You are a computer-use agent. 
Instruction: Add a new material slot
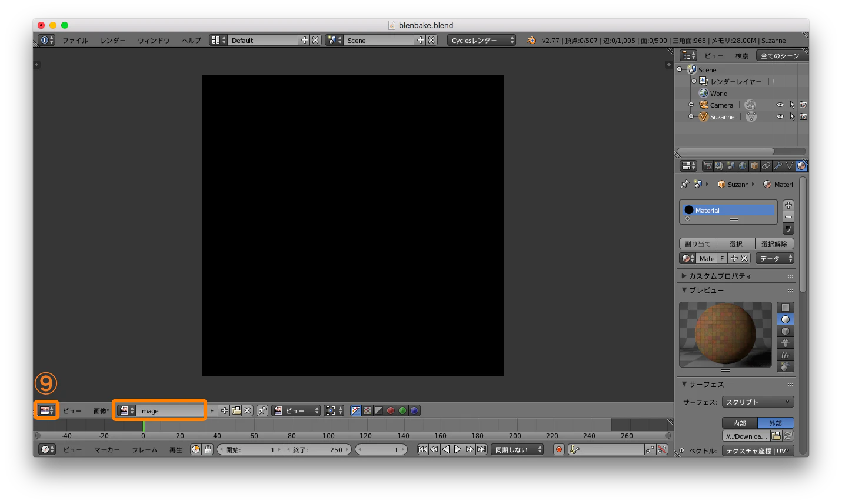click(x=788, y=205)
